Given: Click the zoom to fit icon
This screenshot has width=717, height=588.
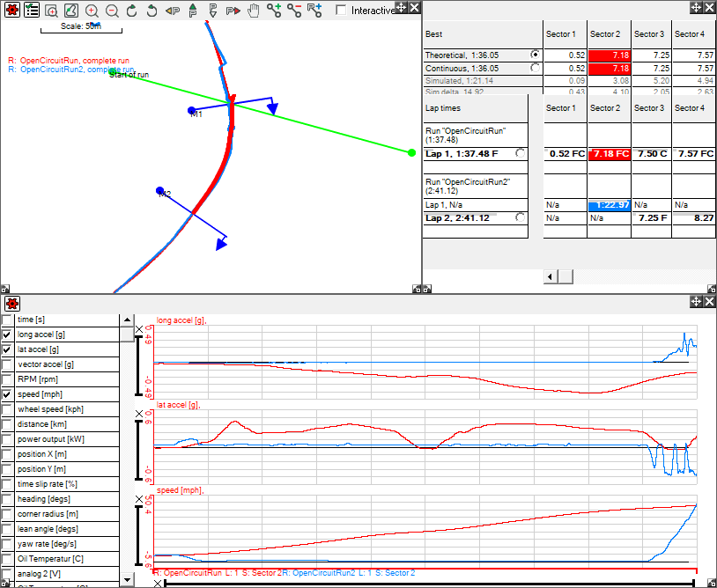Looking at the screenshot, I should (71, 11).
